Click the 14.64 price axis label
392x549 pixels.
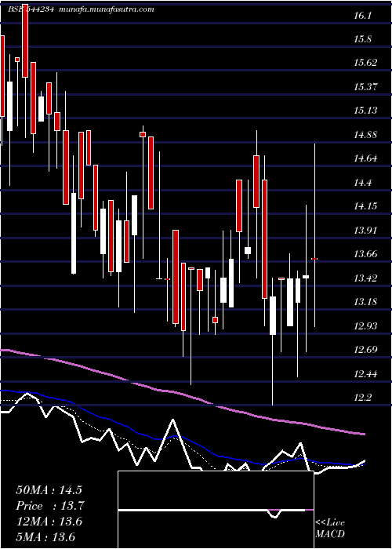tap(366, 158)
